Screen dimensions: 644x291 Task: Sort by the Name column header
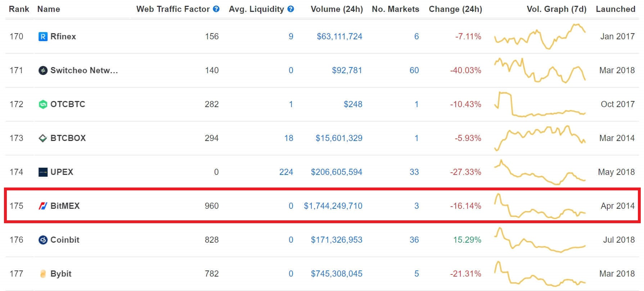click(x=49, y=9)
